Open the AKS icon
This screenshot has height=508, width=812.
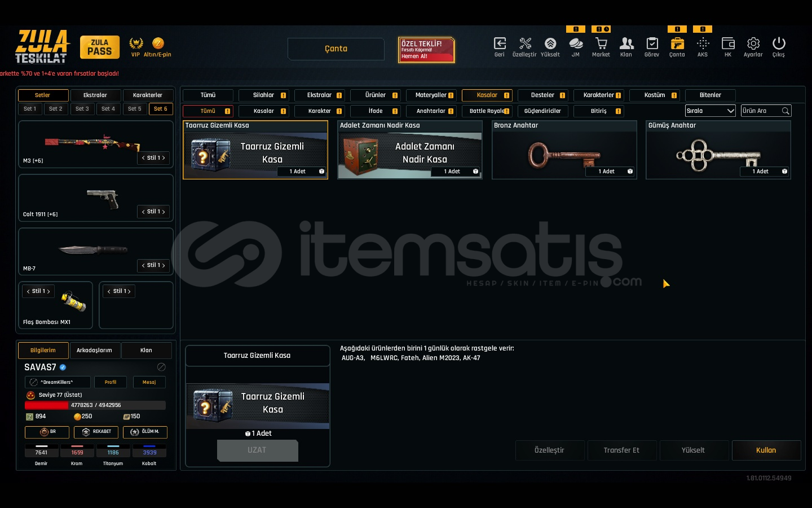(x=702, y=44)
